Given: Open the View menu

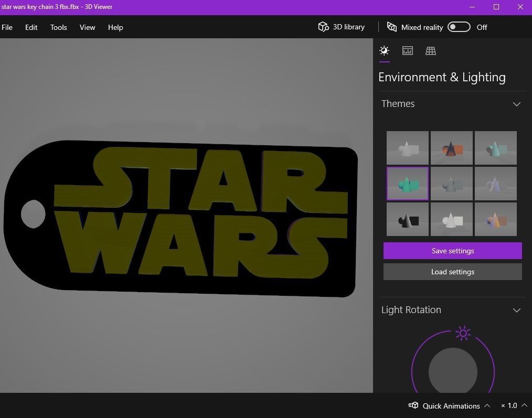Looking at the screenshot, I should (87, 27).
